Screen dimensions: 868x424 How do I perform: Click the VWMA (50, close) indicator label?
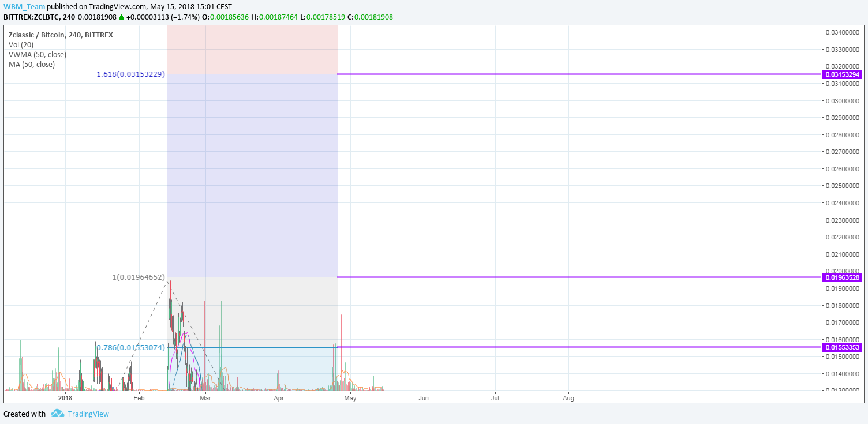click(38, 54)
